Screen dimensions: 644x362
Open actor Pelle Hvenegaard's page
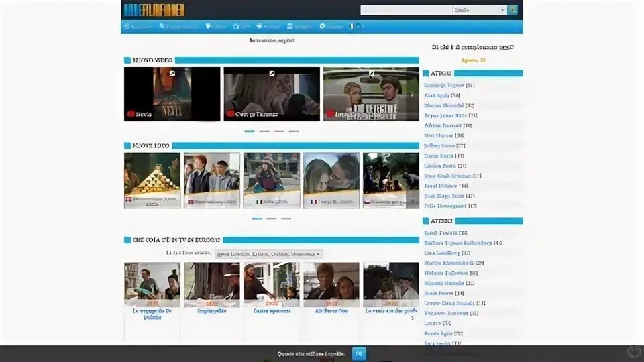coord(445,206)
